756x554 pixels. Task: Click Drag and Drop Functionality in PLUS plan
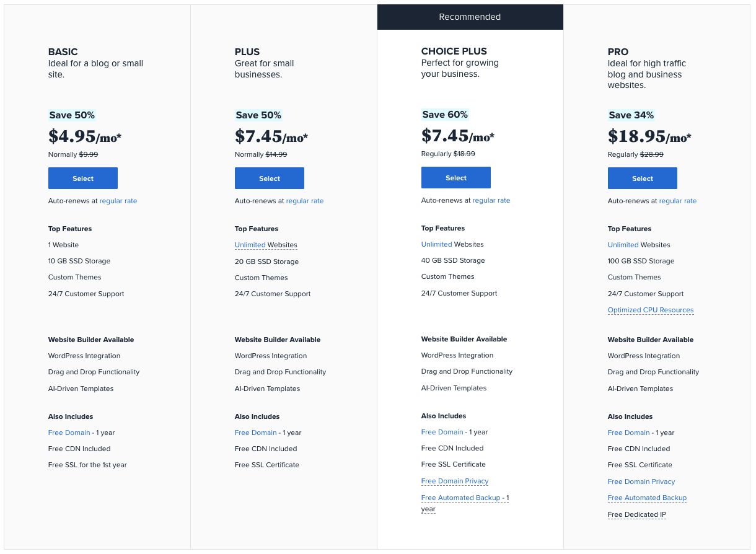(x=280, y=372)
